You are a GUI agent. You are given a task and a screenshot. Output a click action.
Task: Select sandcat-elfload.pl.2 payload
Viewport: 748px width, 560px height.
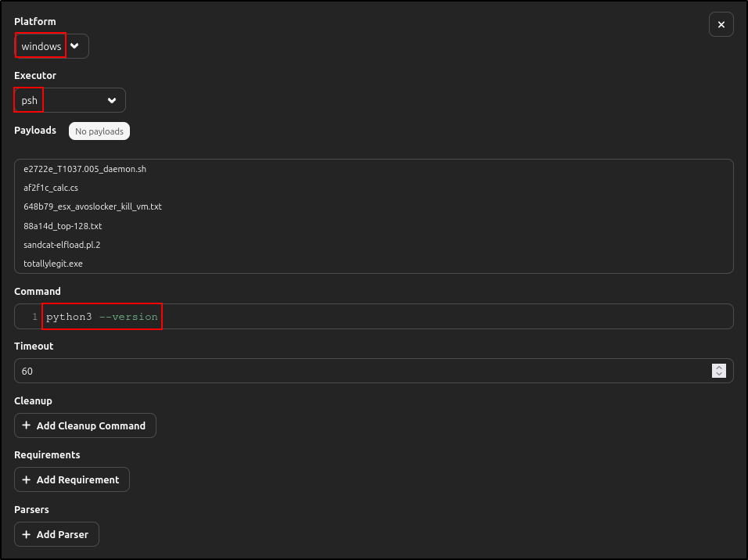tap(62, 245)
